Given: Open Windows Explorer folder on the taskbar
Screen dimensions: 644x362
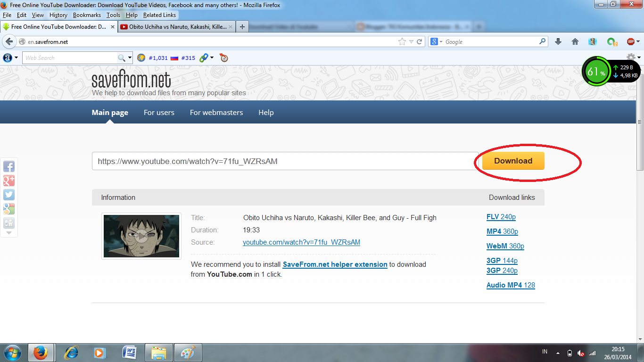Looking at the screenshot, I should [x=159, y=353].
